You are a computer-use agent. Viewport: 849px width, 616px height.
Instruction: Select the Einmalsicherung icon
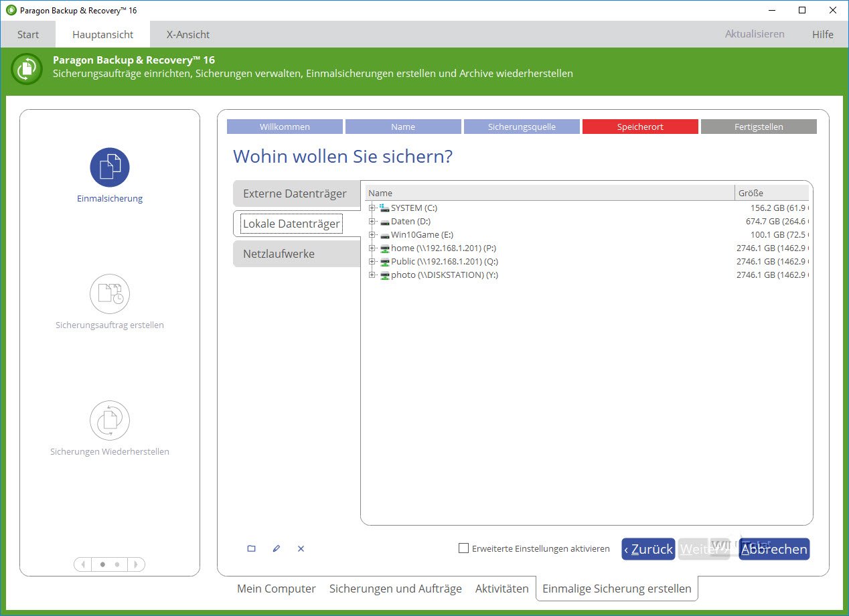[110, 167]
